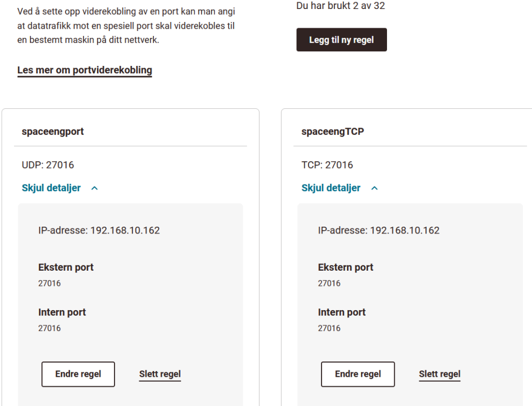
Task: Edit the spaceengTCP rule with 'Endre regel'
Action: (x=358, y=374)
